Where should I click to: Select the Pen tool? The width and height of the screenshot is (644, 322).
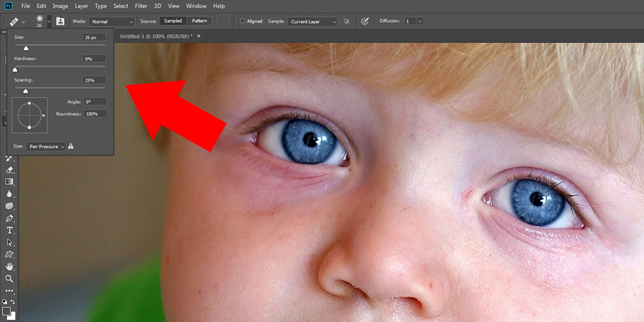[x=10, y=218]
